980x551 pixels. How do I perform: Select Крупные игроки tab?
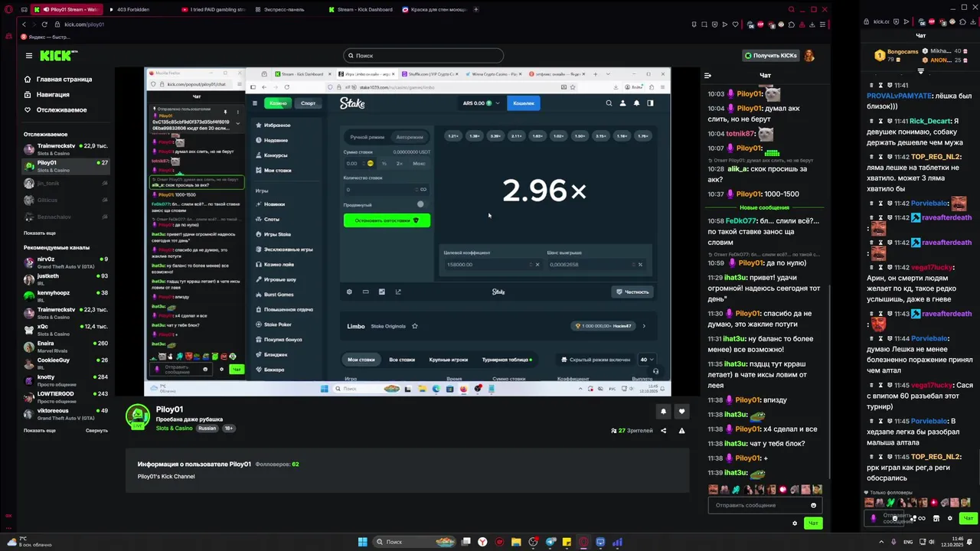click(x=449, y=360)
